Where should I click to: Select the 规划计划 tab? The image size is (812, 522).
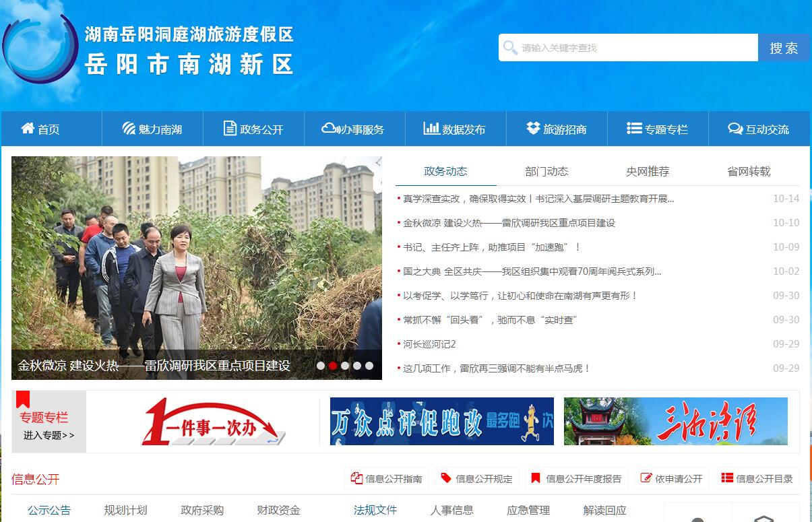[x=125, y=510]
